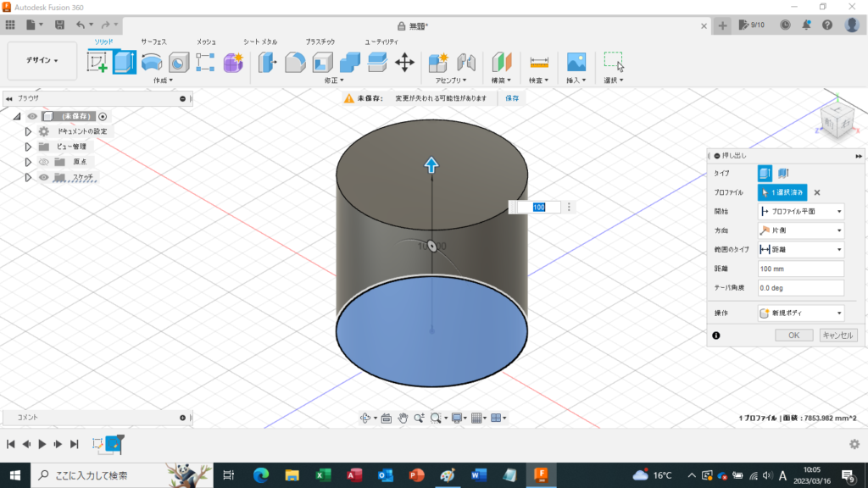Toggle visibility of the Origin folder
Image resolution: width=868 pixels, height=488 pixels.
44,162
